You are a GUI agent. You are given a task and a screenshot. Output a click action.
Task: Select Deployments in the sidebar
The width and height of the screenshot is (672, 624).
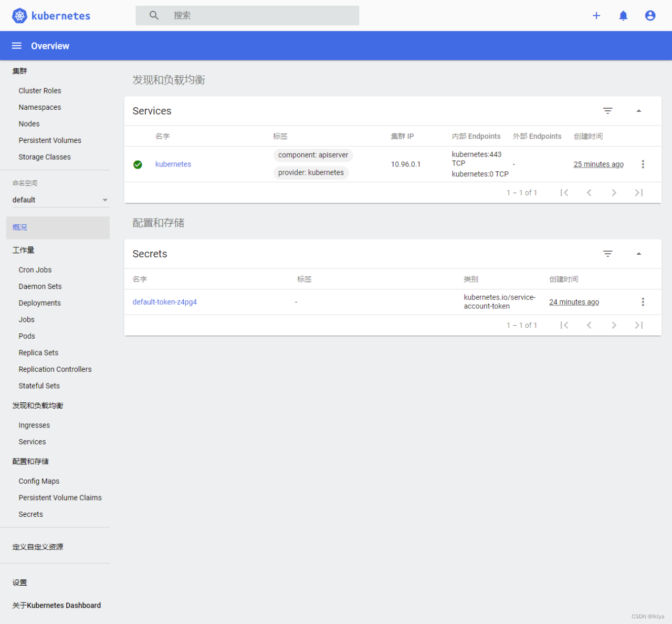click(39, 303)
